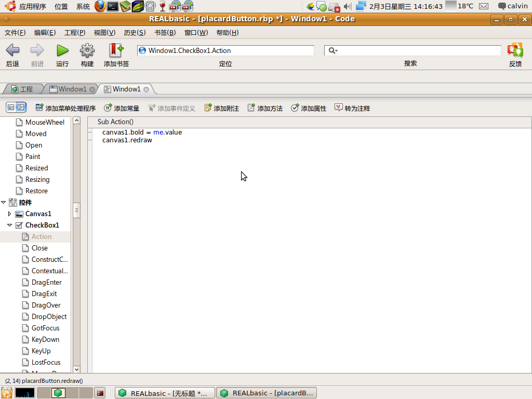Select CheckBox1 in the tree

point(42,225)
